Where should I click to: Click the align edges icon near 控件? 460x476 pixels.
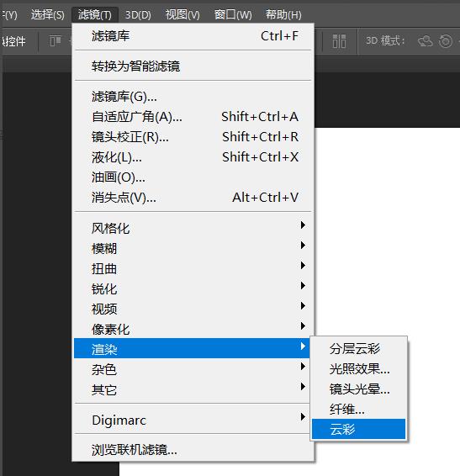pos(56,41)
